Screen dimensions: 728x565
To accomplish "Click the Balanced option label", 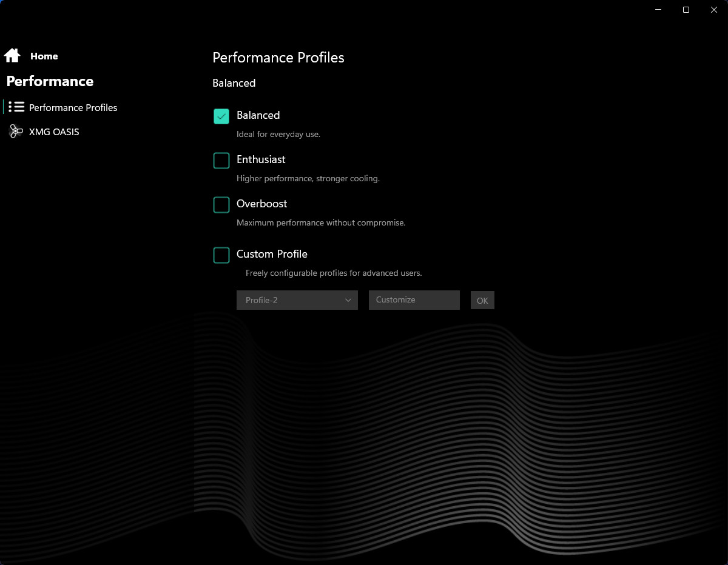I will (x=258, y=115).
